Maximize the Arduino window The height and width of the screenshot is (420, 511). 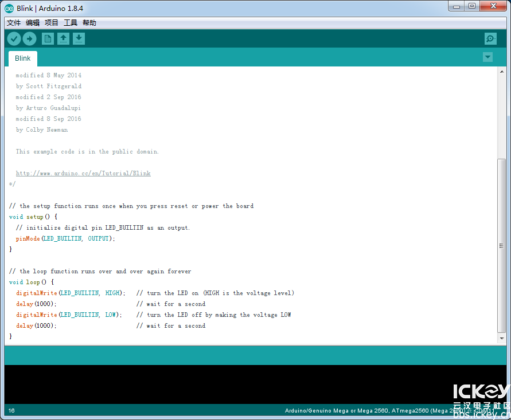click(x=472, y=6)
